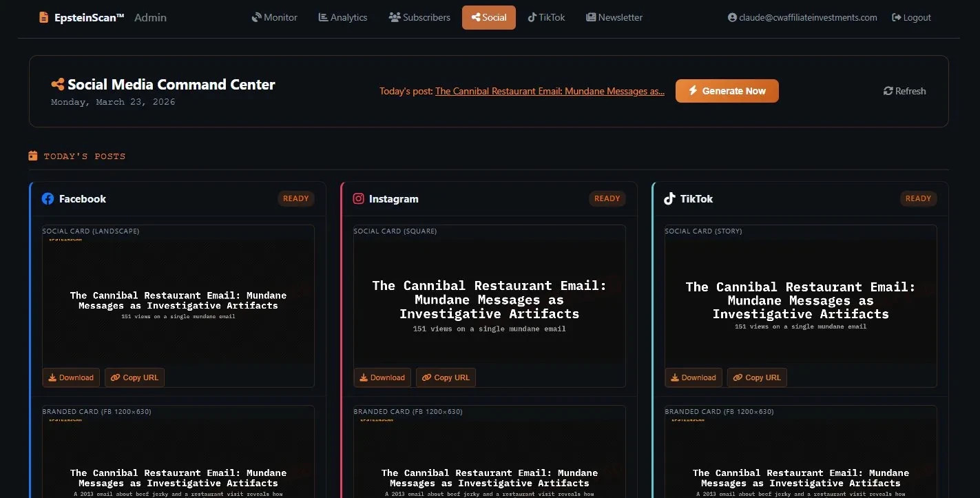This screenshot has height=498, width=980.
Task: Click 'Branded Card (FB 1200×630)' label under TikTok
Action: point(720,411)
